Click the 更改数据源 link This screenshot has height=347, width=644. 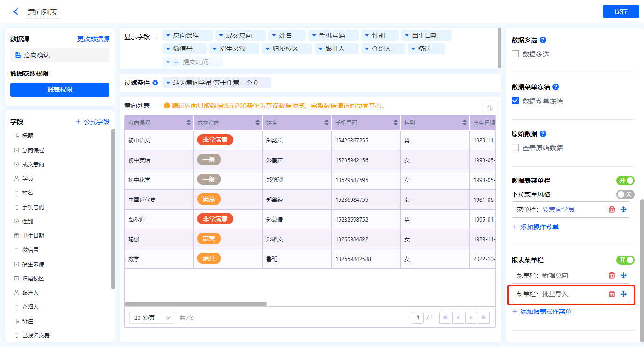point(93,40)
